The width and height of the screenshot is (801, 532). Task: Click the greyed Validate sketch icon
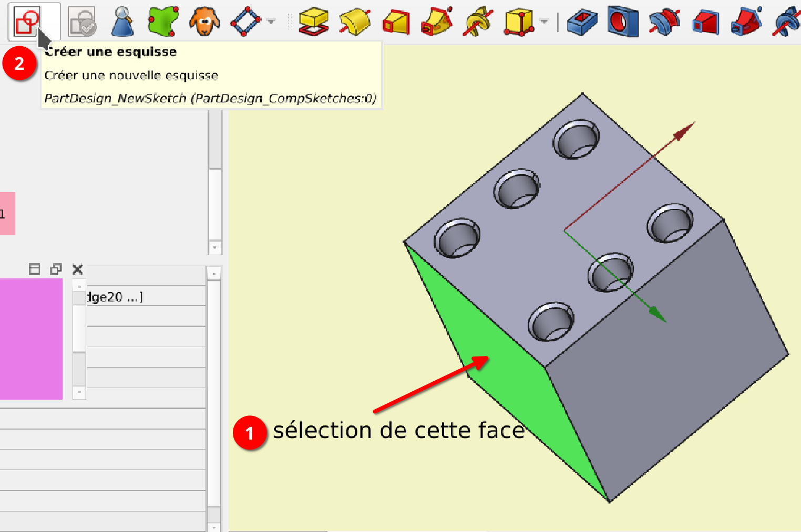click(82, 21)
